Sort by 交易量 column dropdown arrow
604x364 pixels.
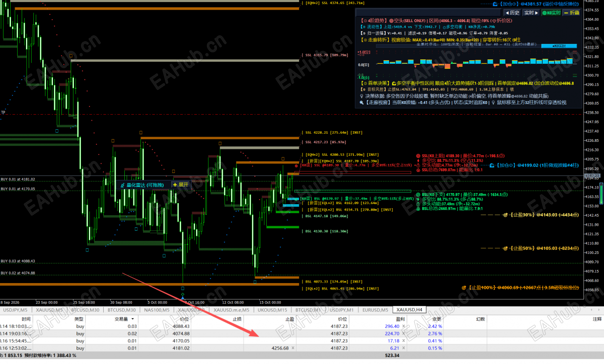(x=133, y=319)
